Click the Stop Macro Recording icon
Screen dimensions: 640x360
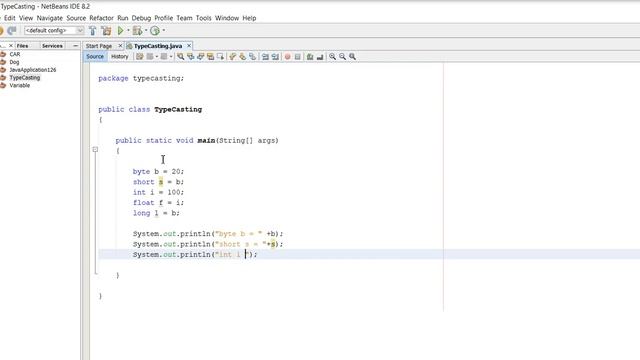pyautogui.click(x=298, y=57)
